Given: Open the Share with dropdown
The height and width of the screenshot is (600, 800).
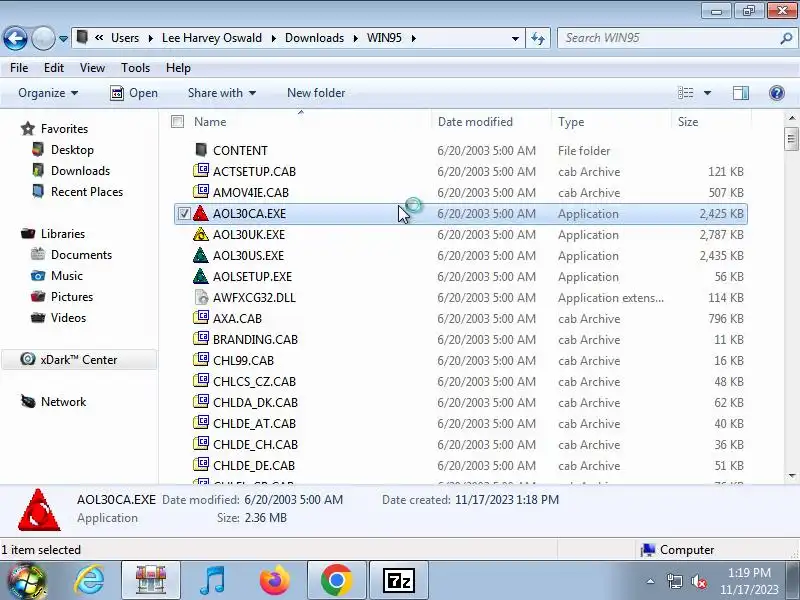Looking at the screenshot, I should (x=221, y=93).
